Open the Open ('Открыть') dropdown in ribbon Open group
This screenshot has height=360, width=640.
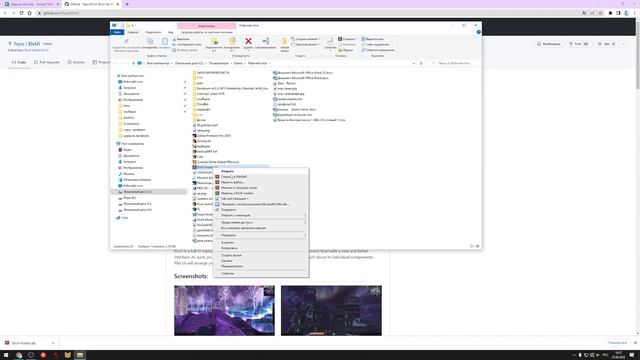point(347,39)
